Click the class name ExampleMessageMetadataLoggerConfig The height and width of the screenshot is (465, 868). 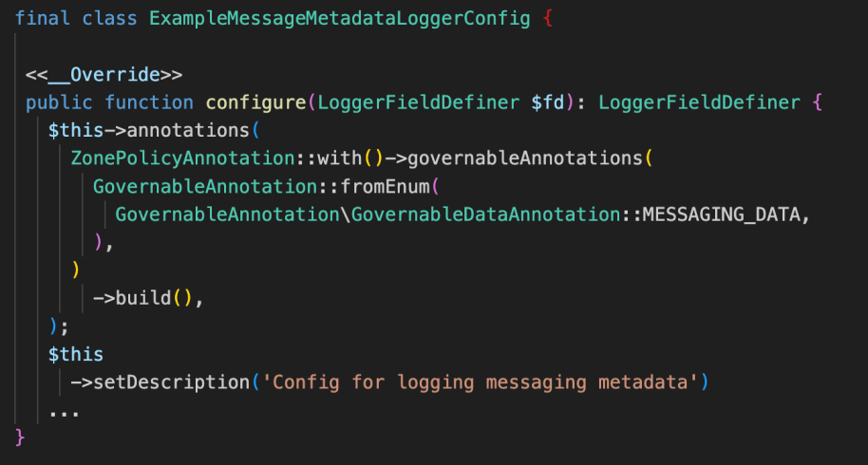click(339, 19)
